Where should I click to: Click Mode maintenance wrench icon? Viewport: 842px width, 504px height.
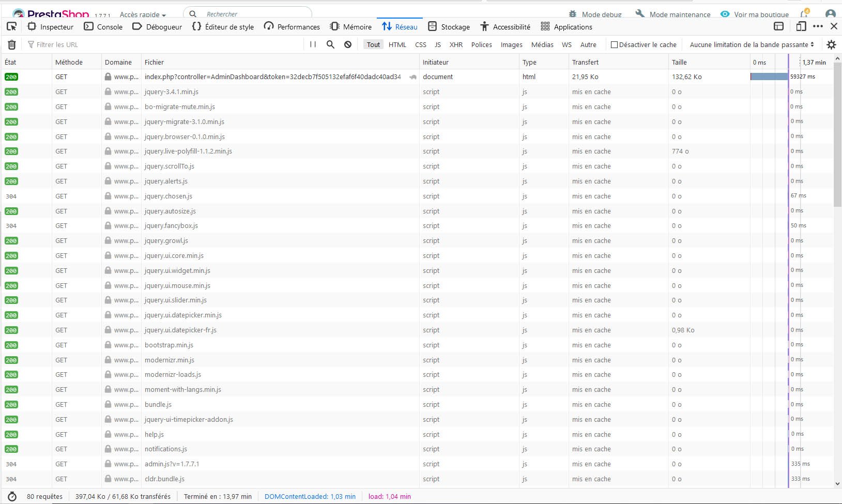coord(640,14)
